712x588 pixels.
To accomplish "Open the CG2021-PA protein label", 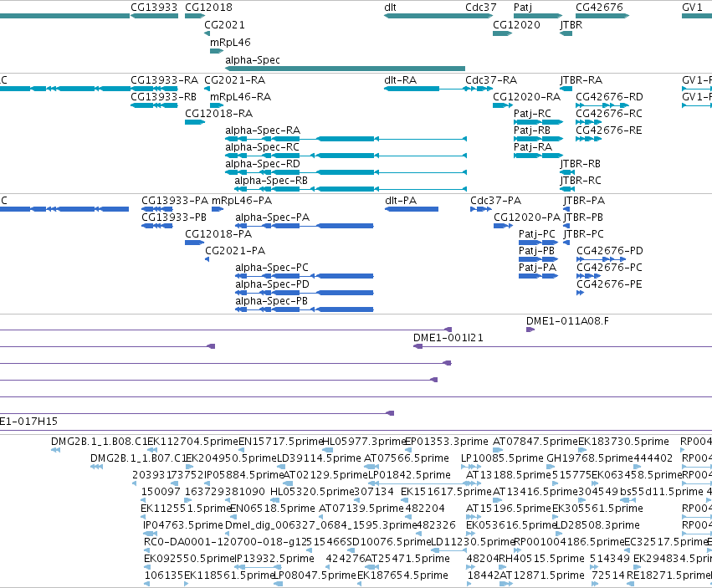I will tap(235, 251).
